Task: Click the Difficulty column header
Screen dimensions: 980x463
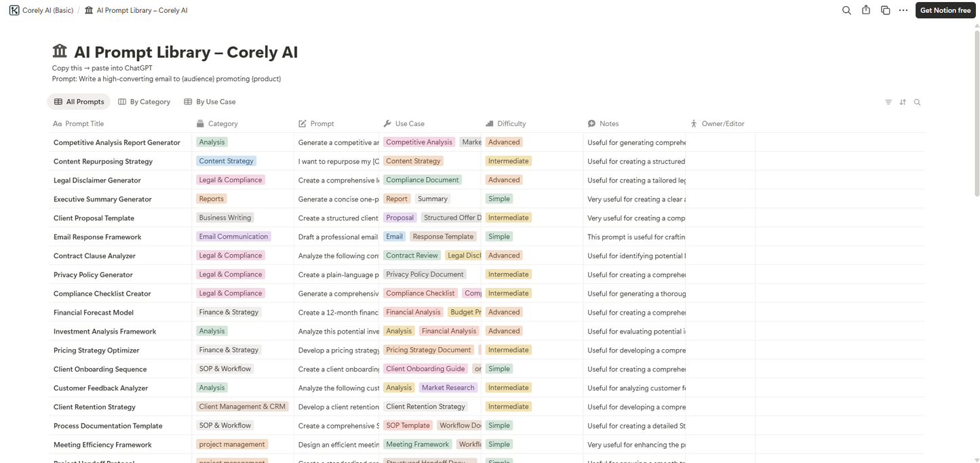Action: tap(506, 123)
